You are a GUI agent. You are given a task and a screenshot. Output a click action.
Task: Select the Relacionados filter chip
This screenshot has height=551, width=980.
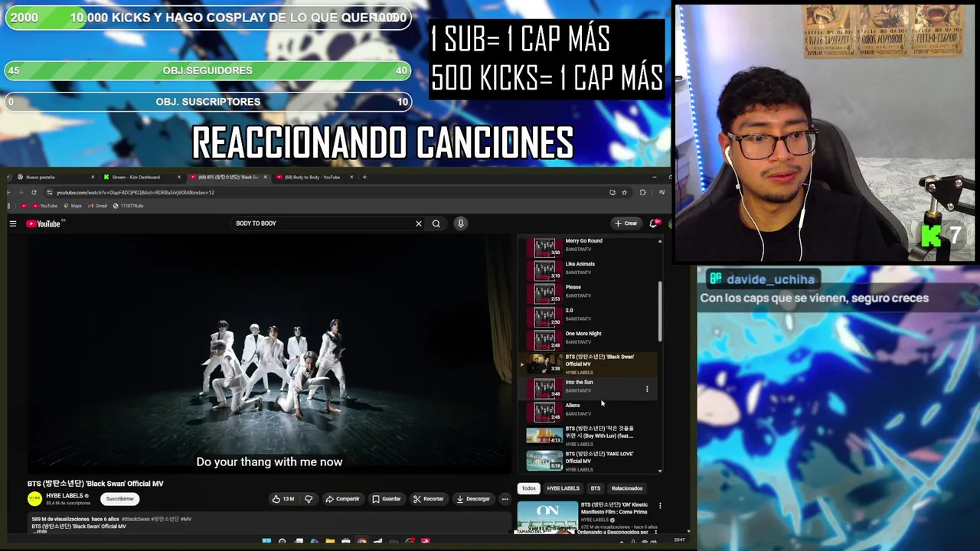tap(627, 488)
